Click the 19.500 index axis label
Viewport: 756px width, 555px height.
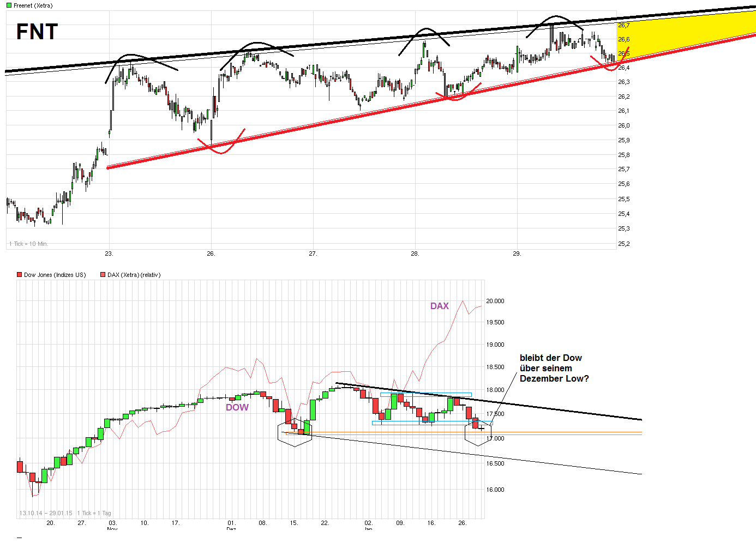pyautogui.click(x=495, y=322)
